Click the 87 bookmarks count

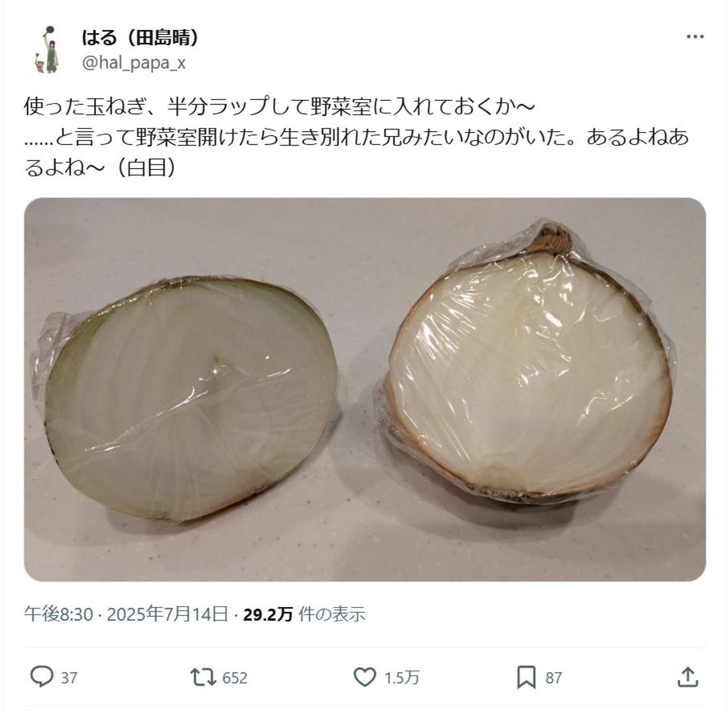pos(554,678)
